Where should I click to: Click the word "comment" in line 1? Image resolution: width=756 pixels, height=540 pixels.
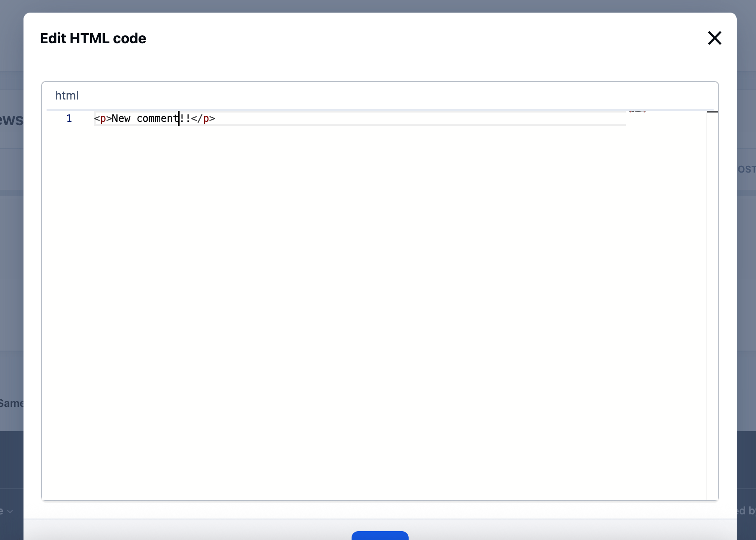coord(157,119)
